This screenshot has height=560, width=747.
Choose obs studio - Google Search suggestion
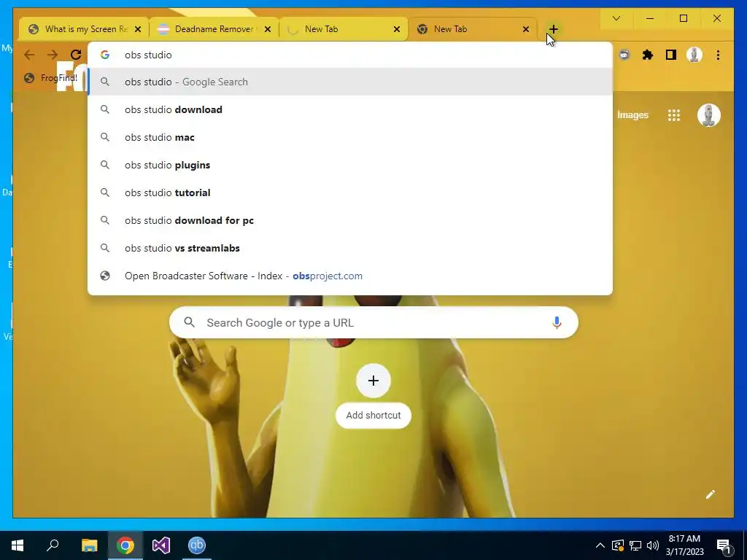point(350,82)
